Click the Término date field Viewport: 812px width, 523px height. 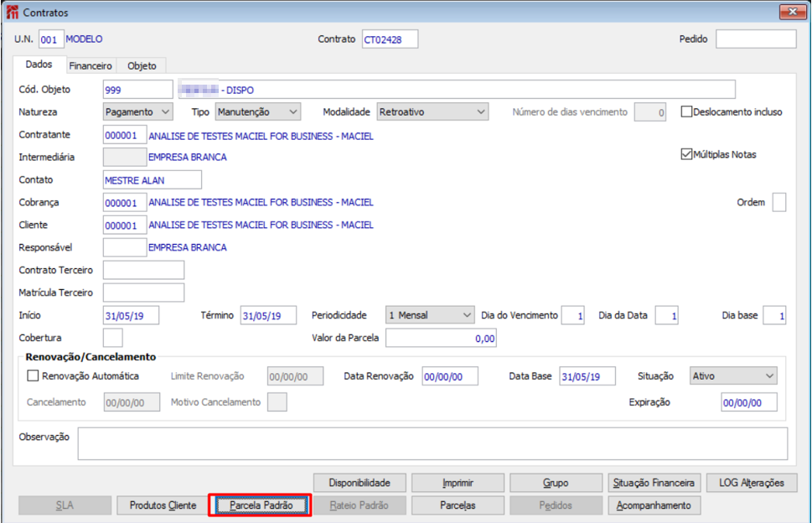(x=268, y=315)
